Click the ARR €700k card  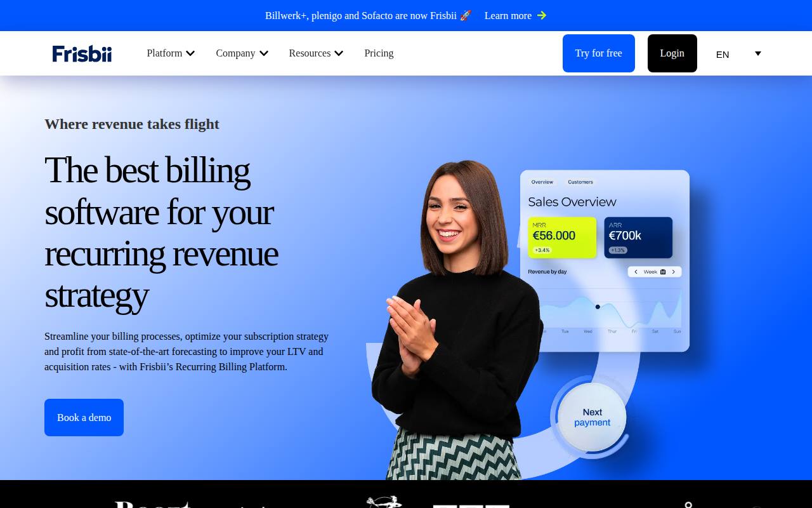click(638, 237)
